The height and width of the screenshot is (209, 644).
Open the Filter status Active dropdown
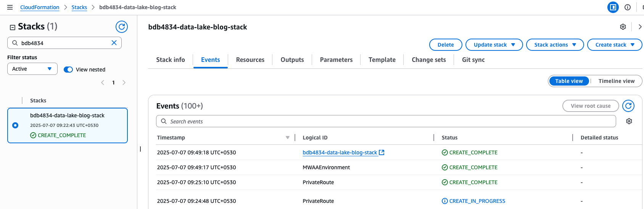(x=32, y=69)
